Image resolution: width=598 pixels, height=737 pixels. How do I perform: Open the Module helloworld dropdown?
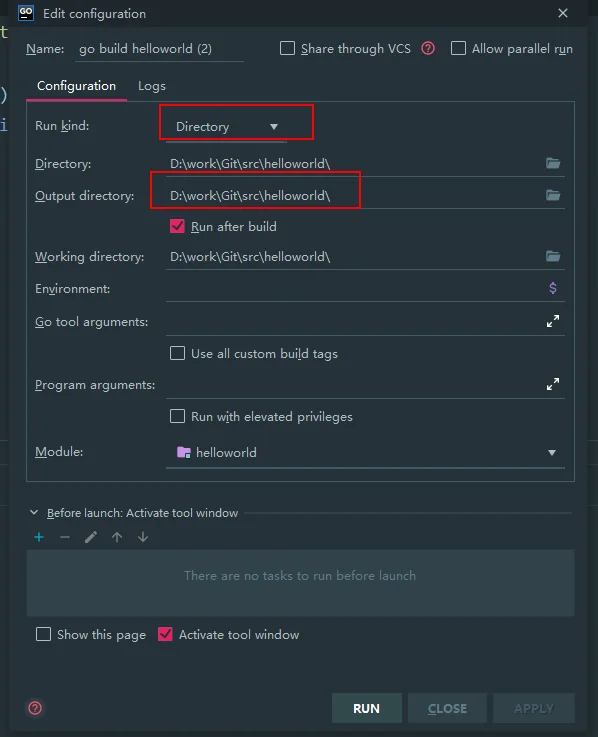tap(365, 453)
